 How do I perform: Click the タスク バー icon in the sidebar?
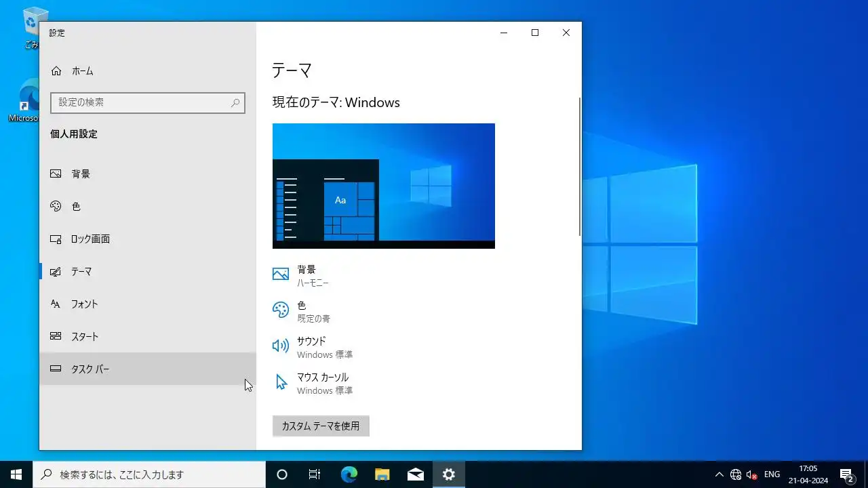click(56, 369)
